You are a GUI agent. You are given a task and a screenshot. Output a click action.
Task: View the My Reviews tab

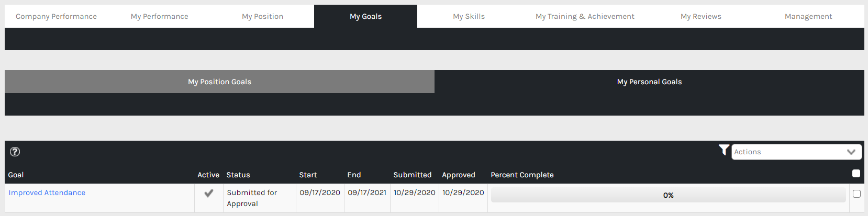point(700,16)
